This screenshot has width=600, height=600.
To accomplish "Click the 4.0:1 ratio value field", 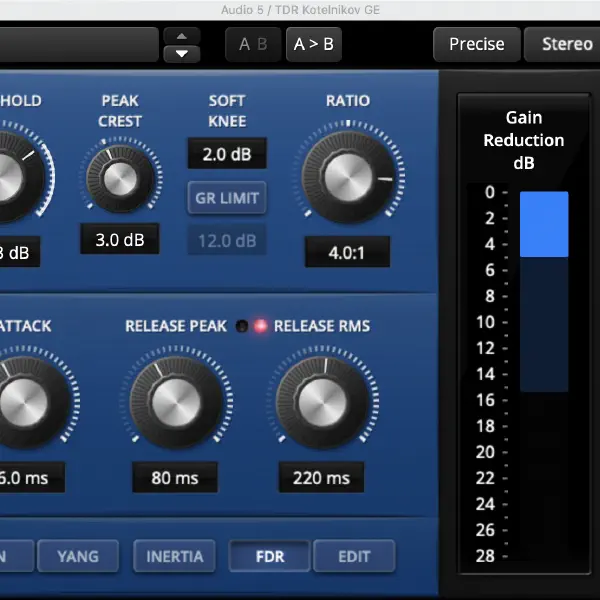I will (x=346, y=252).
